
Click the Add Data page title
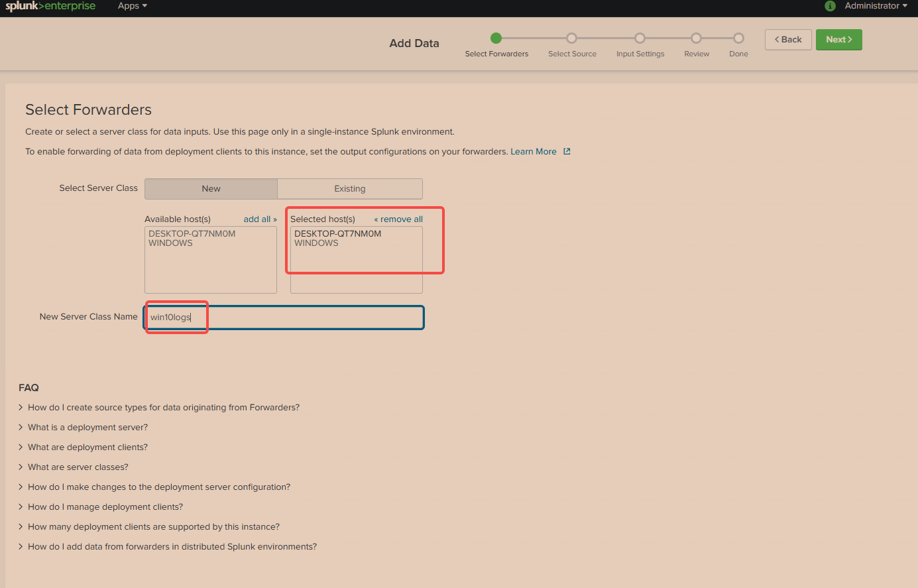pyautogui.click(x=414, y=43)
